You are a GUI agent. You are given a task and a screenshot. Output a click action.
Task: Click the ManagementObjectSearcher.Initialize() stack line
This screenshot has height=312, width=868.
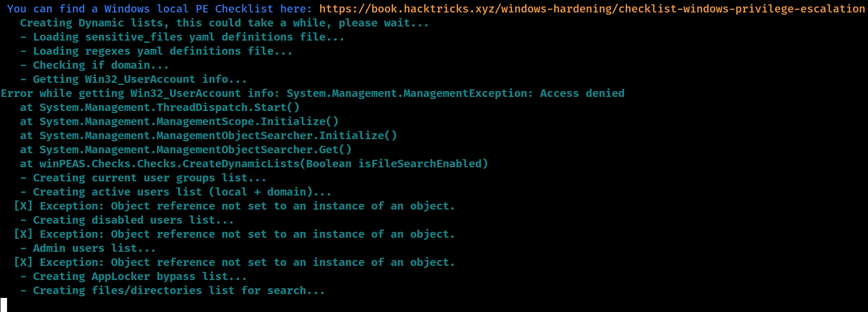pos(208,135)
